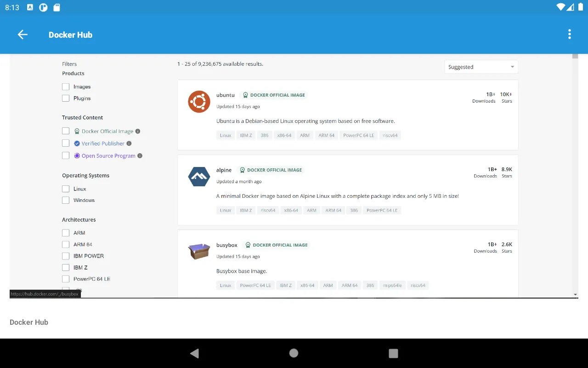Click Docker Official Image badge on alpine

(x=271, y=170)
